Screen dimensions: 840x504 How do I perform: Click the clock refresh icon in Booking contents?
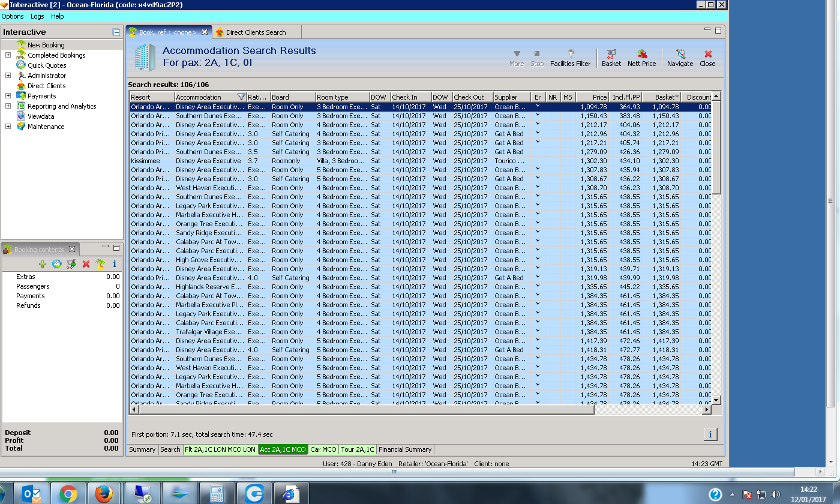click(x=57, y=264)
